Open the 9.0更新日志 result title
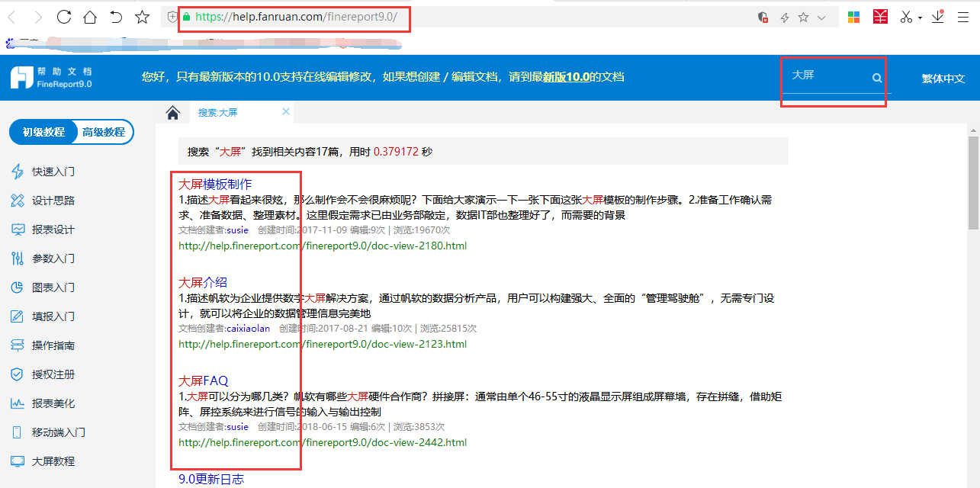Image resolution: width=980 pixels, height=488 pixels. coord(211,479)
